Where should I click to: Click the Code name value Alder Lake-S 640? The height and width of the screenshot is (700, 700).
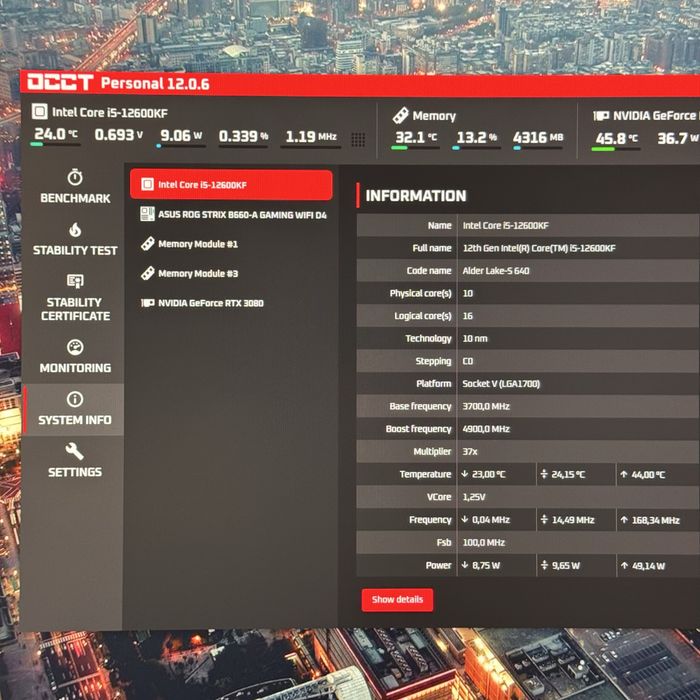(496, 271)
